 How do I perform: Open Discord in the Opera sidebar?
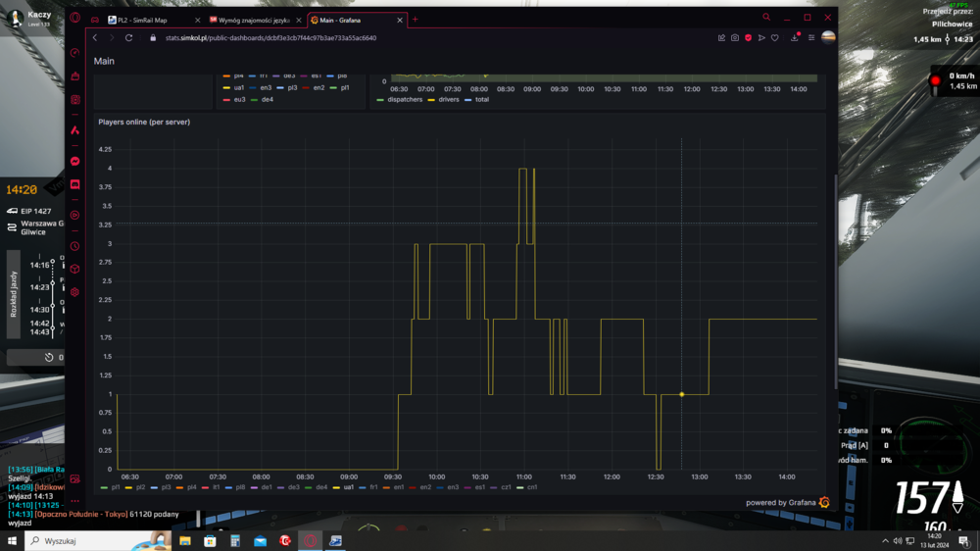[x=75, y=184]
